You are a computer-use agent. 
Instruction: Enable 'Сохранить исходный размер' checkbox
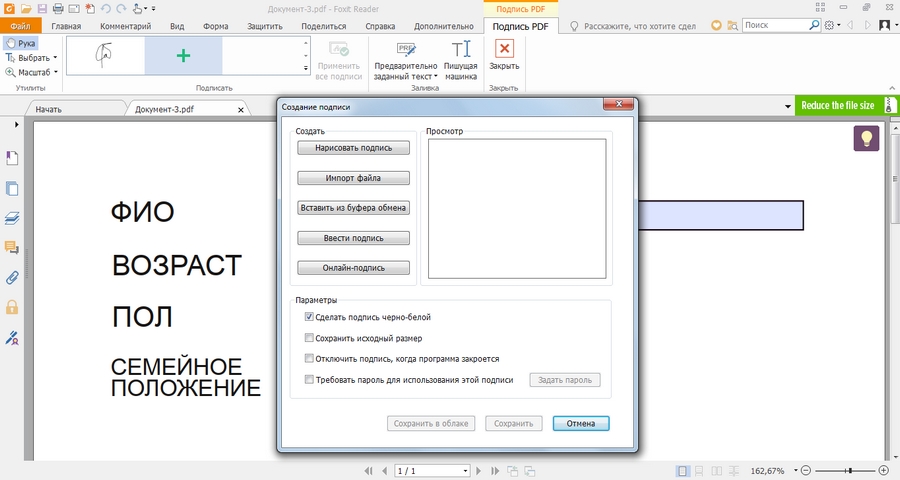pos(309,338)
